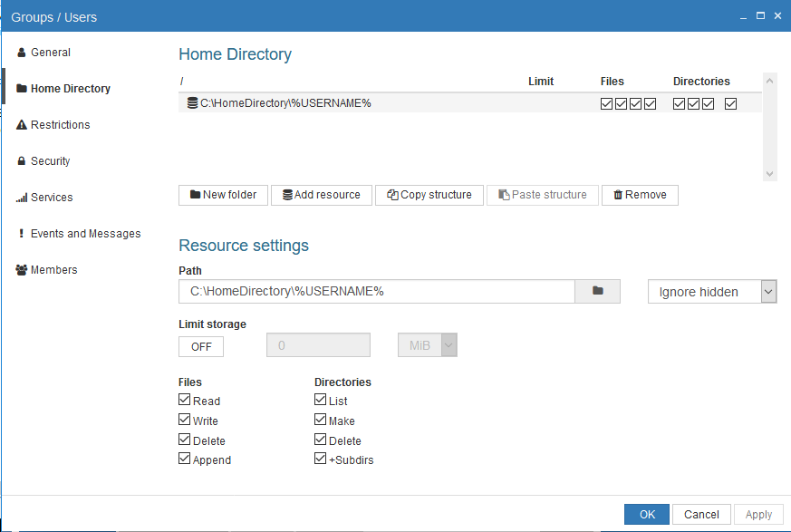Click the Copy structure button
Image resolution: width=791 pixels, height=532 pixels.
tap(429, 195)
